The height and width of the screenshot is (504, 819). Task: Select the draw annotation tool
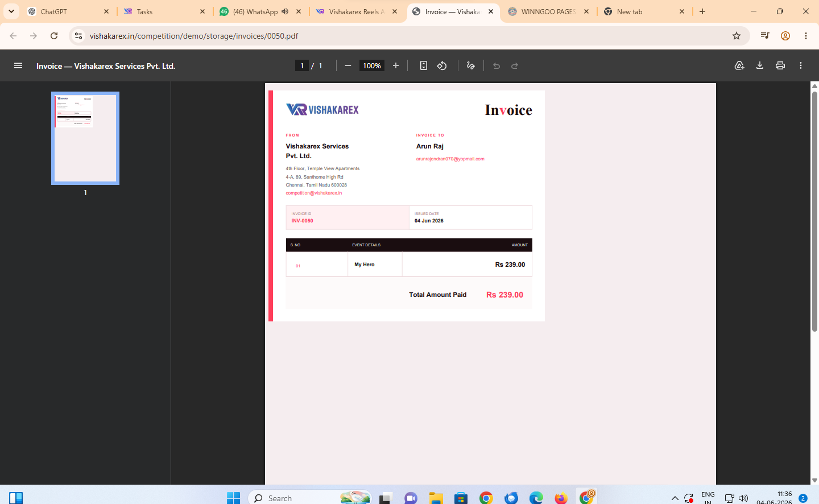470,65
